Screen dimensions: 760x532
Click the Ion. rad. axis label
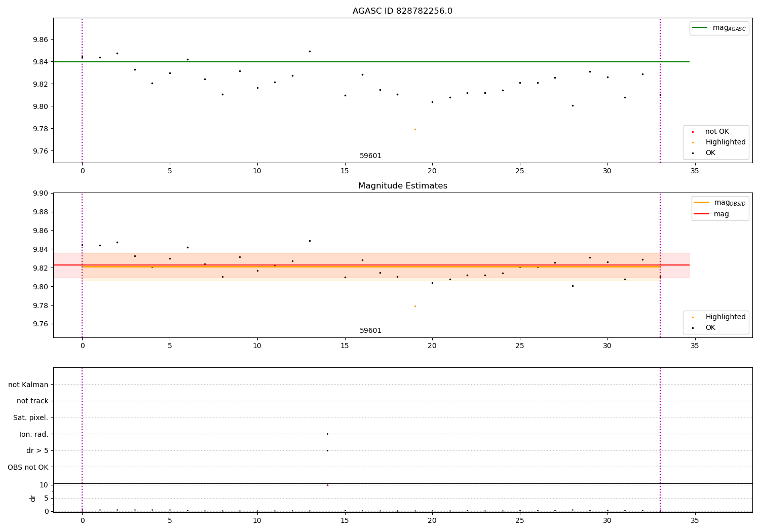[34, 434]
